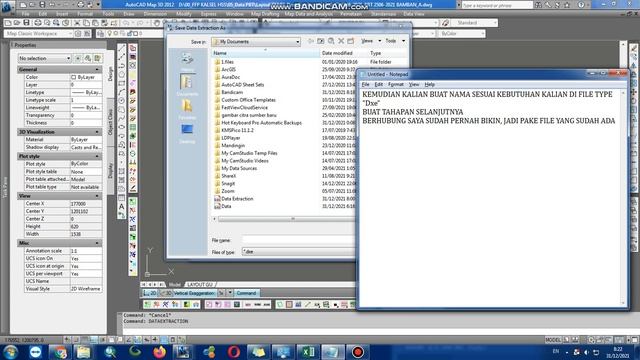The height and width of the screenshot is (360, 640).
Task: Sort by Name column header
Action: tap(265, 53)
